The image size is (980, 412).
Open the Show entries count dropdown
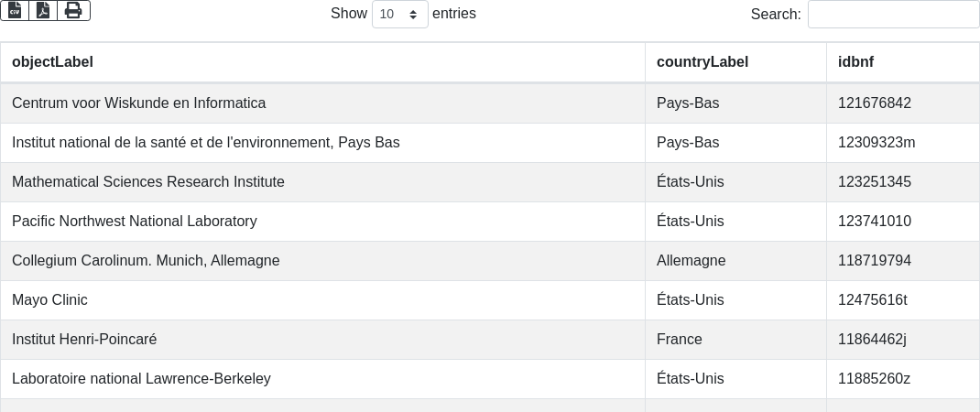click(400, 14)
